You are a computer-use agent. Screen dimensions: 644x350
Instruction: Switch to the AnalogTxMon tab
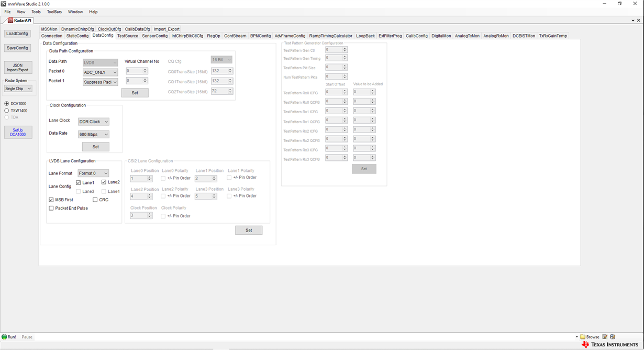(x=467, y=36)
